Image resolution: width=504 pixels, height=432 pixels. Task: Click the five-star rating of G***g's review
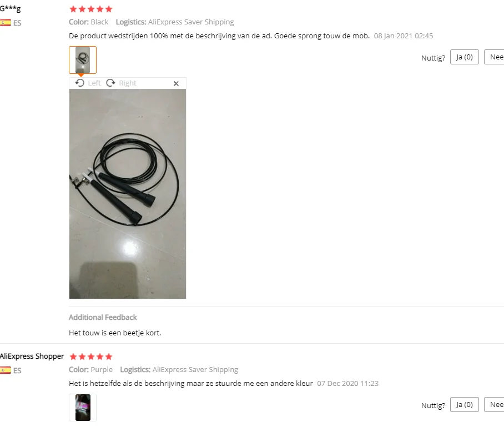pyautogui.click(x=91, y=9)
